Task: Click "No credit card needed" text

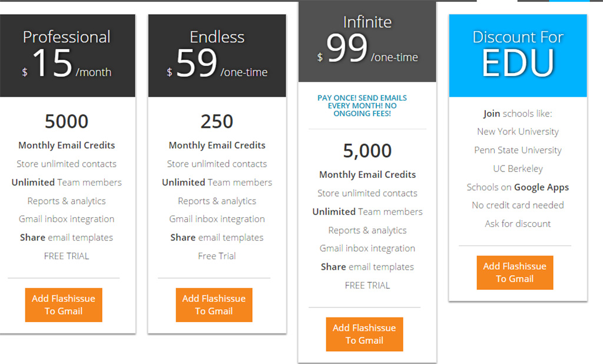Action: click(518, 205)
